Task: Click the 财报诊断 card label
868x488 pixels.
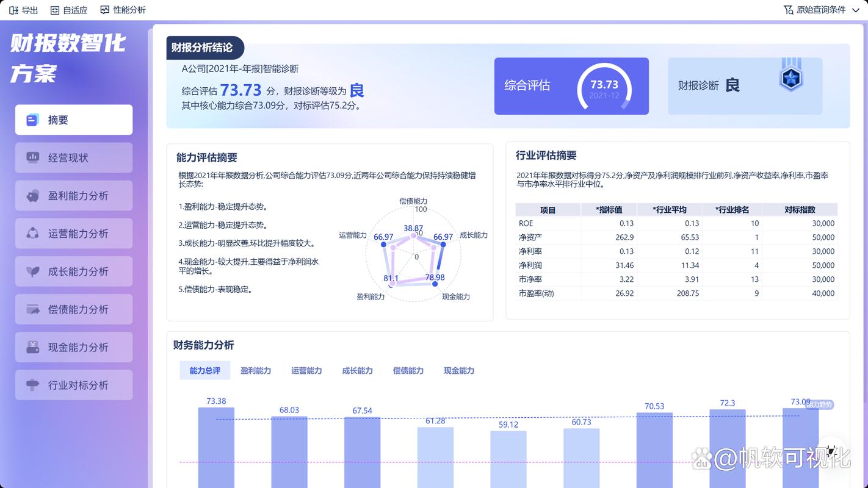Action: (x=698, y=85)
